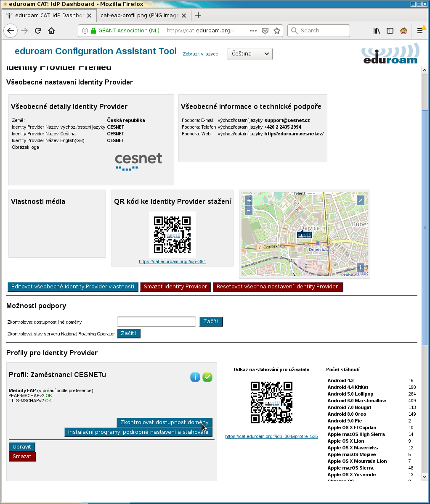Screen dimensions: 430x504
Task: Click the red Smazat profile button
Action: 22,457
